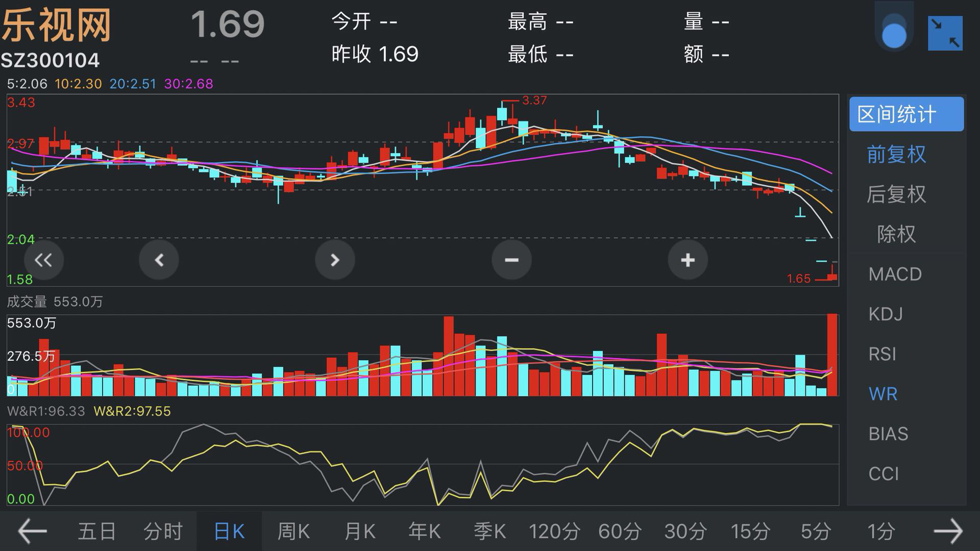
Task: Select the 日K daily candlestick tab
Action: pos(229,531)
